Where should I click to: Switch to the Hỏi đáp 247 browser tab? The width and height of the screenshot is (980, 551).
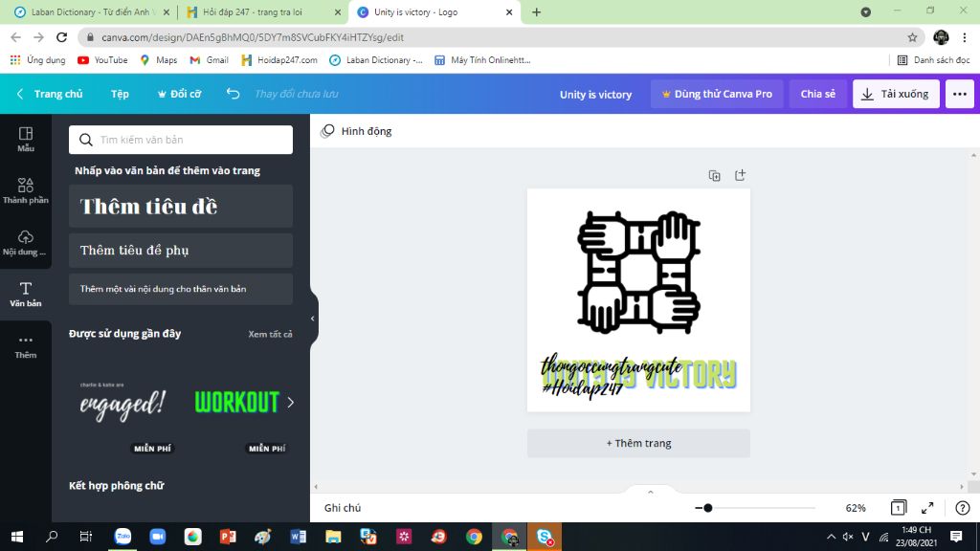(x=264, y=11)
